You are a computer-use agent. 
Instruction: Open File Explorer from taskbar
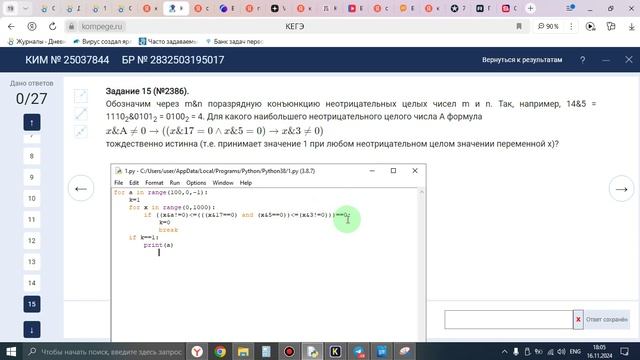[243, 351]
